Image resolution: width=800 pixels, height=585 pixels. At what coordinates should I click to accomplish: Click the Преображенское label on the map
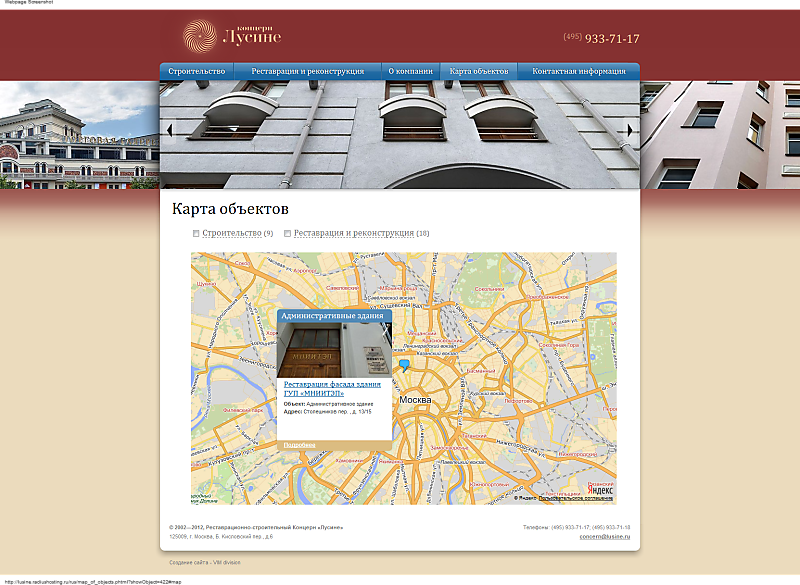547,296
